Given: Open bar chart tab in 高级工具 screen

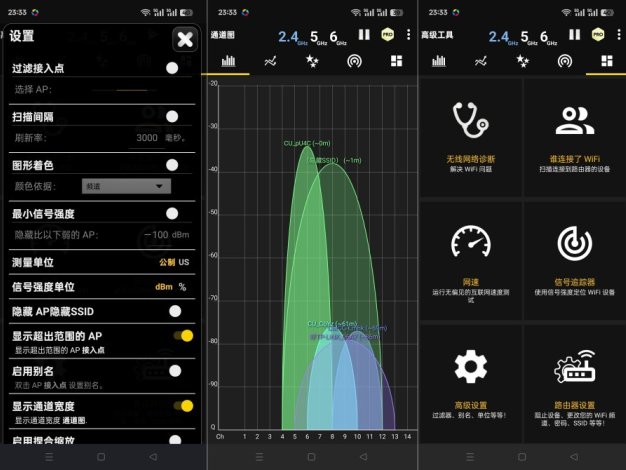Looking at the screenshot, I should [x=439, y=61].
